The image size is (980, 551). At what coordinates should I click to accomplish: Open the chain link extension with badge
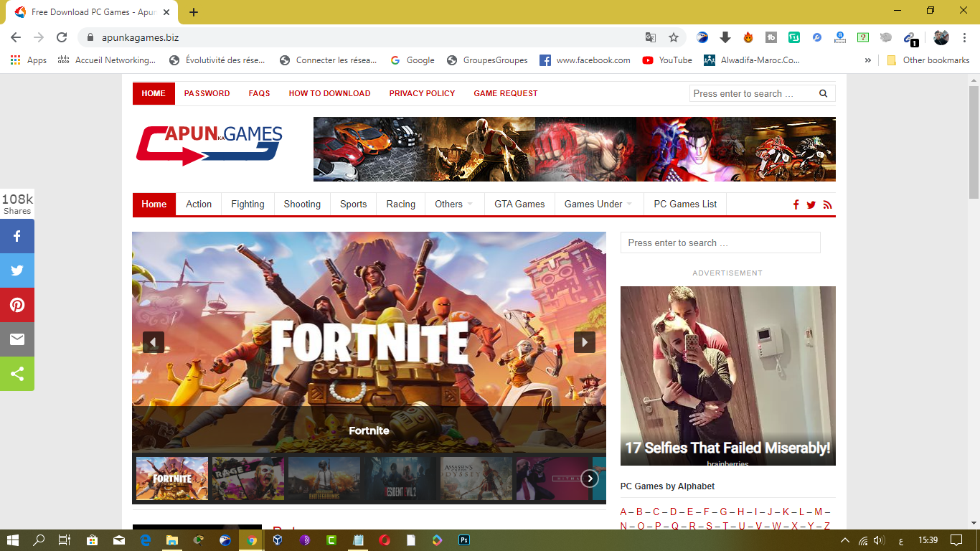(910, 38)
